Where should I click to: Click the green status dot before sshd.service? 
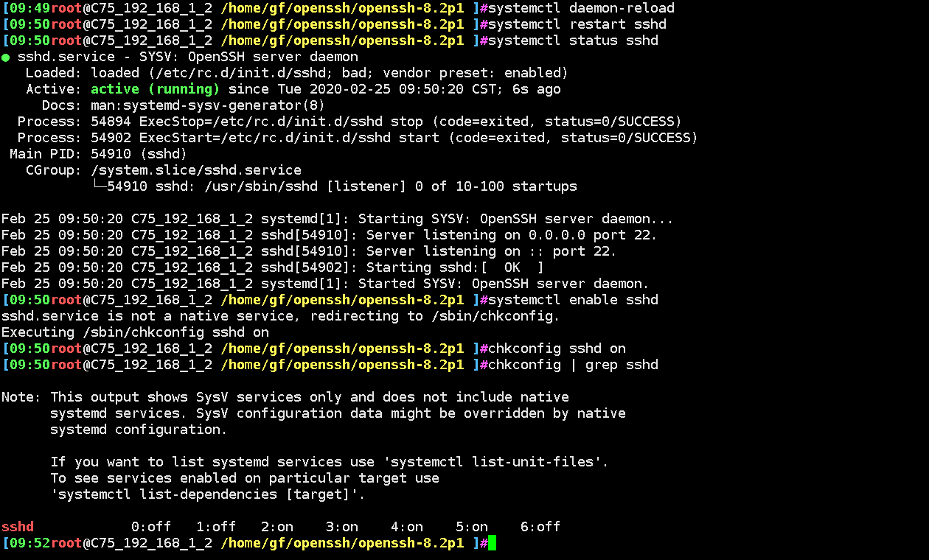pyautogui.click(x=5, y=57)
